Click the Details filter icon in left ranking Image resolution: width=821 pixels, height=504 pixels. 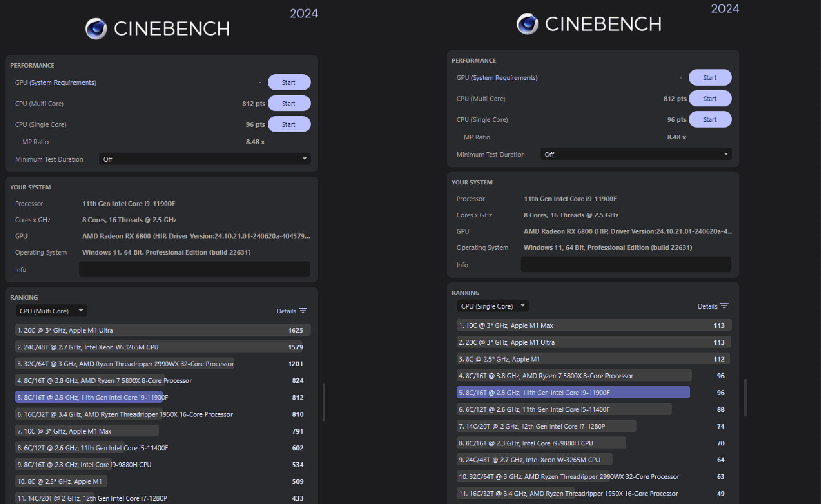(303, 311)
